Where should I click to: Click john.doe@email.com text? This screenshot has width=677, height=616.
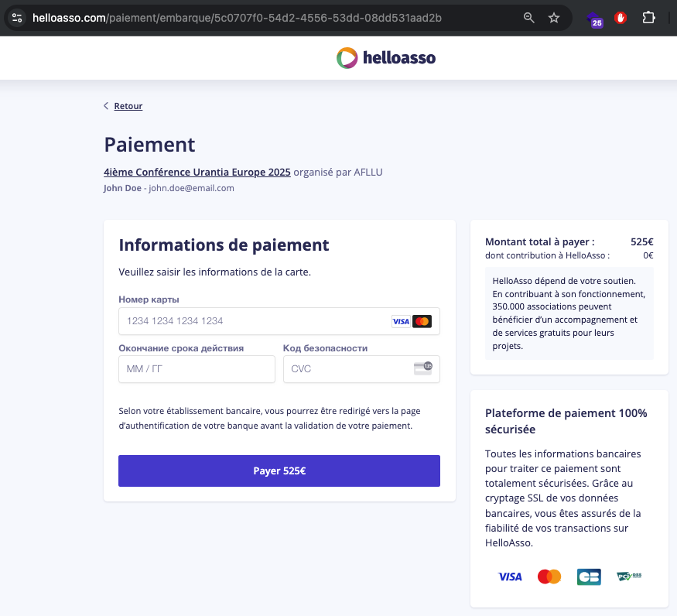click(x=191, y=188)
